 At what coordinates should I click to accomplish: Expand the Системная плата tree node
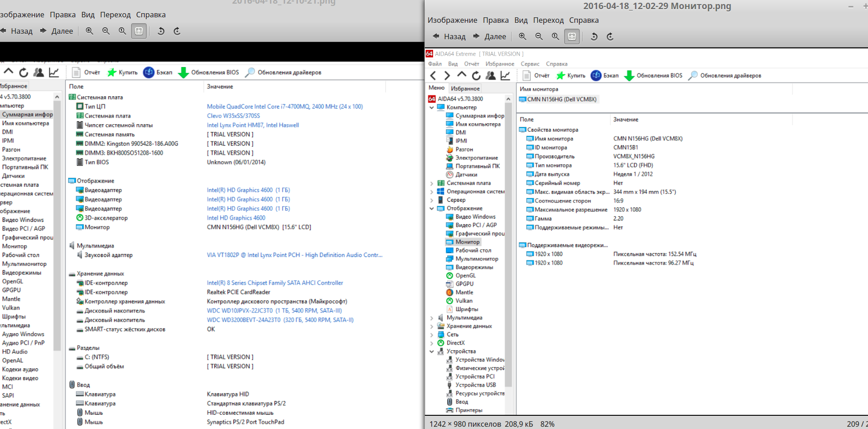(x=432, y=183)
